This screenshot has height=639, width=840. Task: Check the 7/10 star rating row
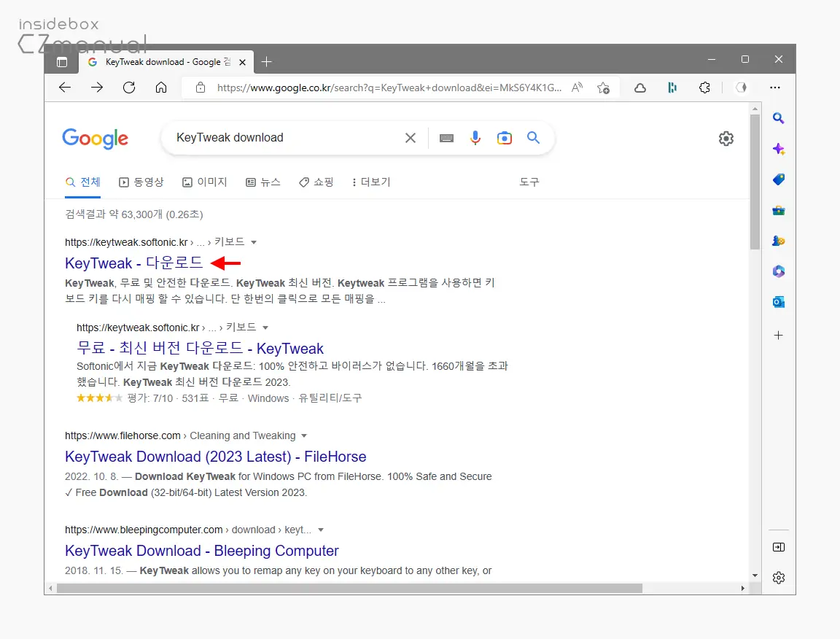point(165,398)
